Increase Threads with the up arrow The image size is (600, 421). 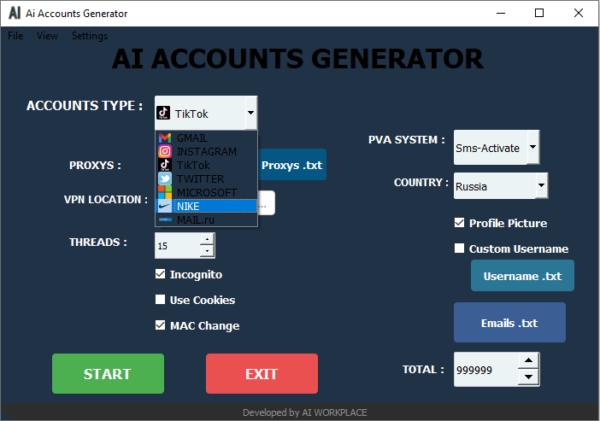(x=207, y=240)
